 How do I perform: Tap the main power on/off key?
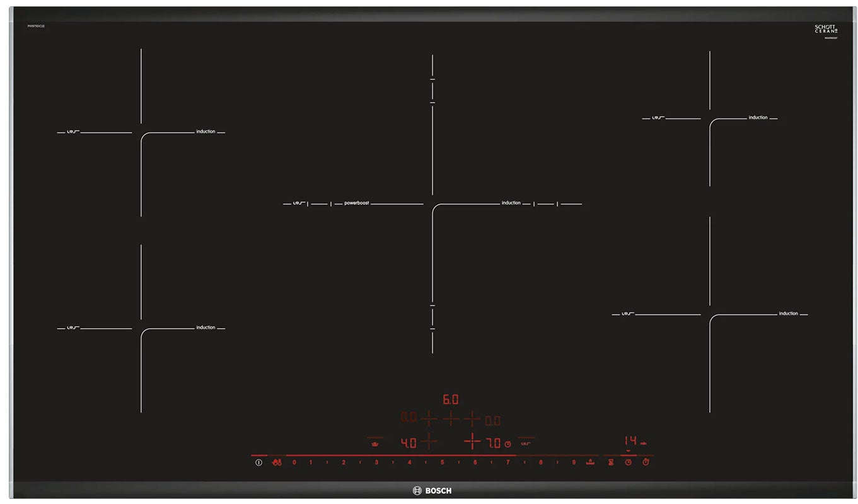(x=258, y=462)
